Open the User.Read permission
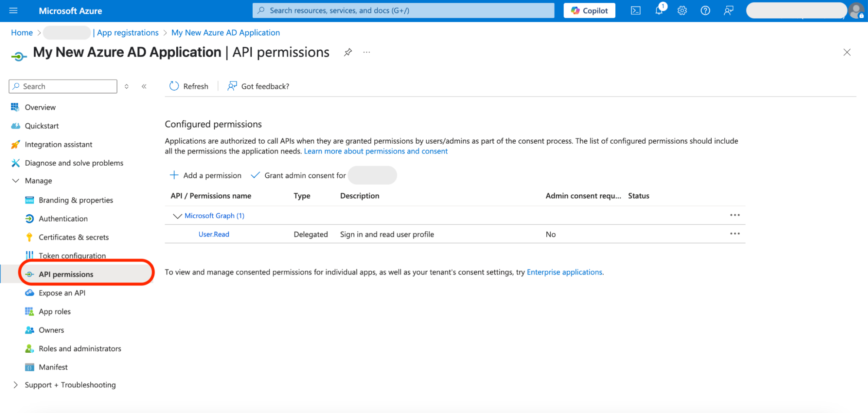Image resolution: width=868 pixels, height=413 pixels. point(214,234)
